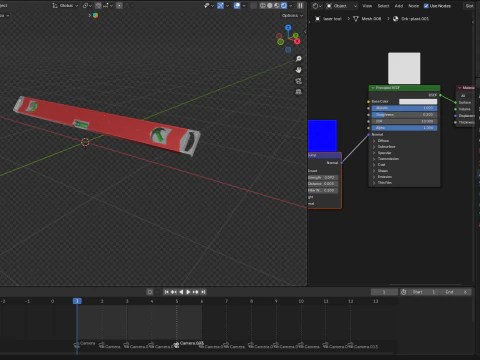
Task: Click the BSDF output socket
Action: coord(440,95)
